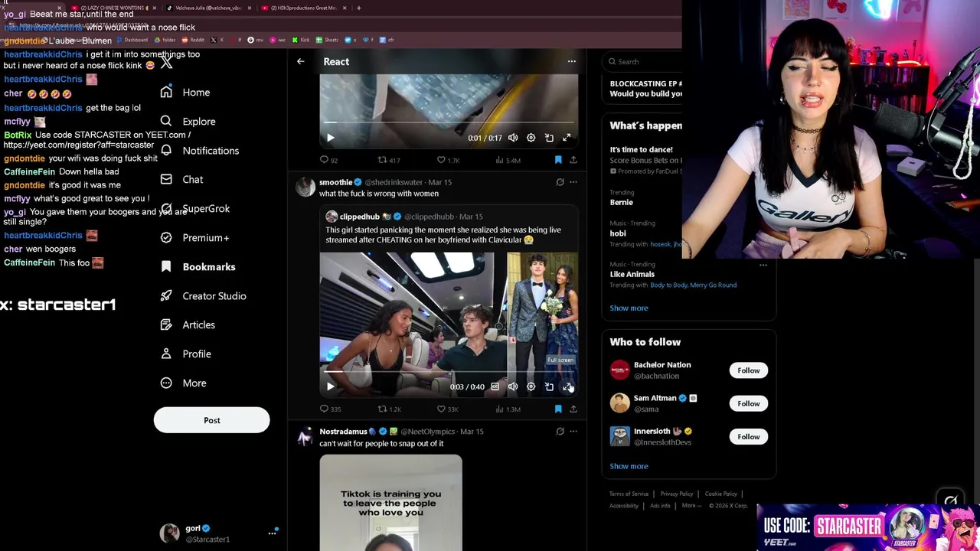Open Home from the sidebar

tap(185, 92)
